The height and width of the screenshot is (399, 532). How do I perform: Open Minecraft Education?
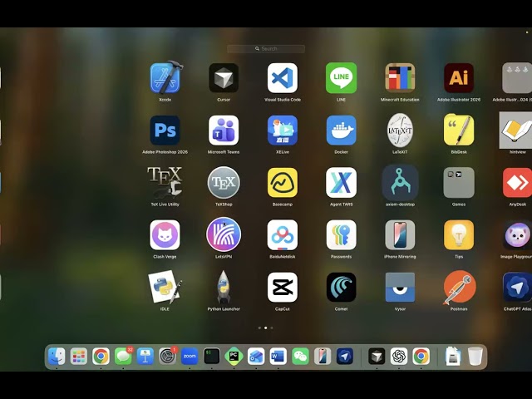[400, 78]
